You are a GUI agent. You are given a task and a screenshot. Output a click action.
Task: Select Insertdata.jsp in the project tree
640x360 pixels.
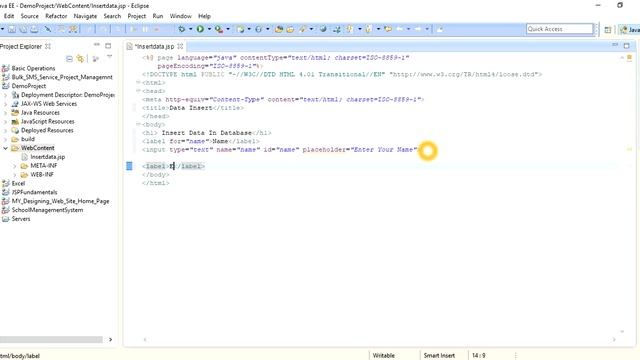(47, 157)
